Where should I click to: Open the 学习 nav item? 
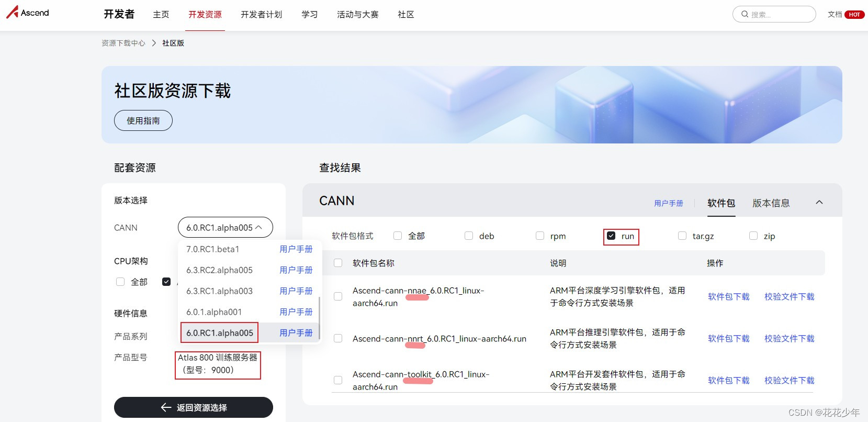point(310,15)
